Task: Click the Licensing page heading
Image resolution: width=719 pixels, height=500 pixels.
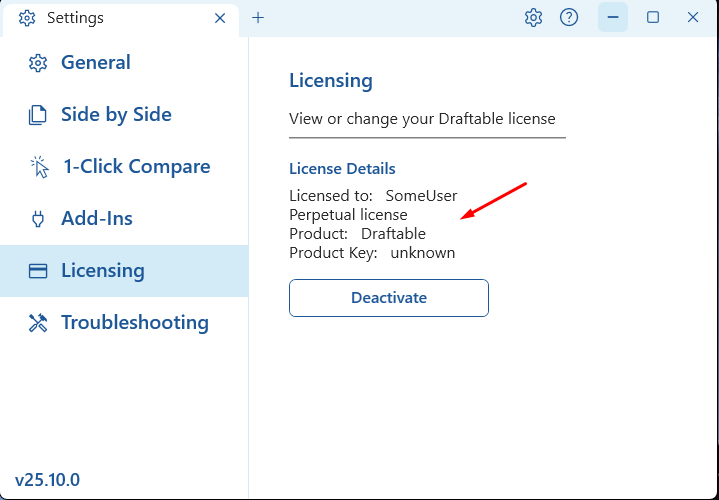Action: click(x=331, y=81)
